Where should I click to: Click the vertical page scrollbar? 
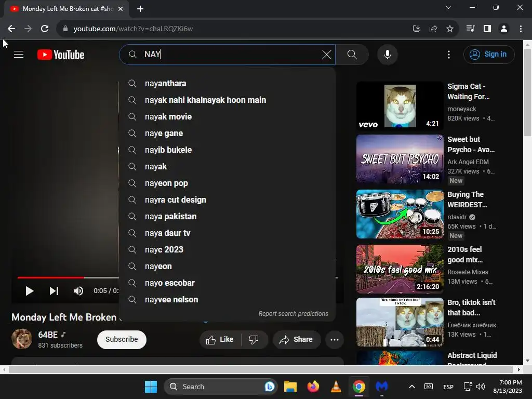point(528,92)
